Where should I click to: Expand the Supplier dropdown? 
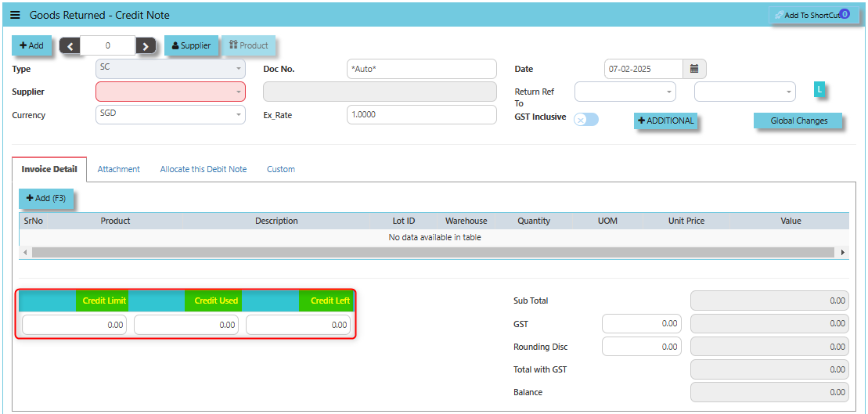point(170,92)
